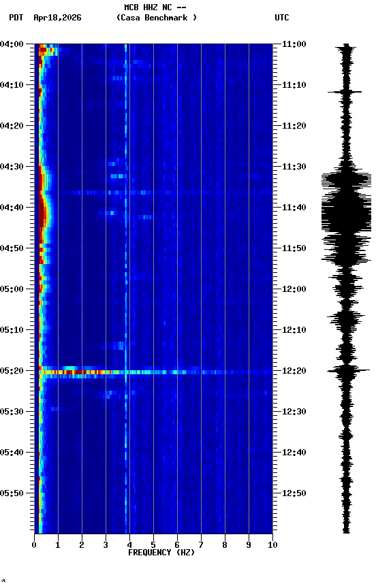The height and width of the screenshot is (588, 376).
Task: Click the 04:20 PDT time label
Action: pyautogui.click(x=12, y=126)
